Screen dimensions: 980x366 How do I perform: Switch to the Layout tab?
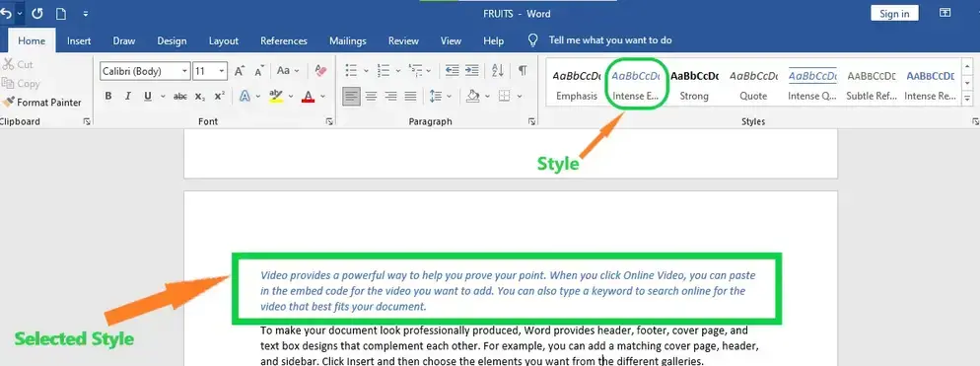[224, 40]
